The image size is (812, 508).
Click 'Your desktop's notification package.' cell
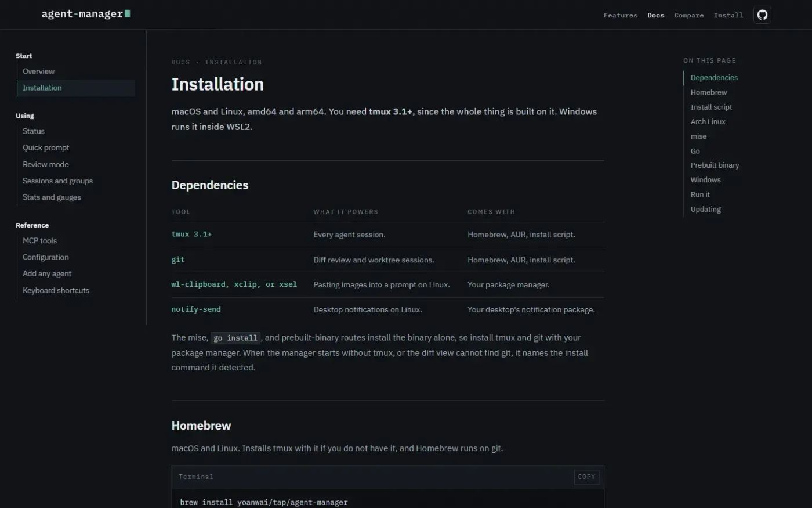click(x=531, y=310)
